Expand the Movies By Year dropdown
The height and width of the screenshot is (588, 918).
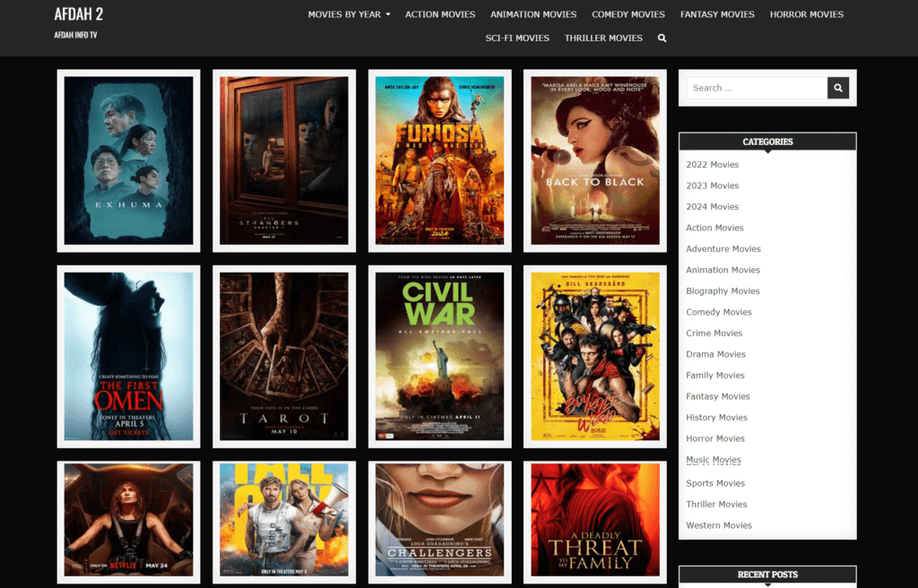pyautogui.click(x=349, y=14)
